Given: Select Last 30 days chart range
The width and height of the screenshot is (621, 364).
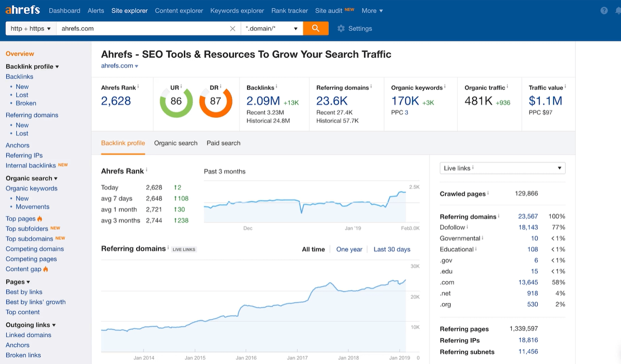Looking at the screenshot, I should click(392, 249).
